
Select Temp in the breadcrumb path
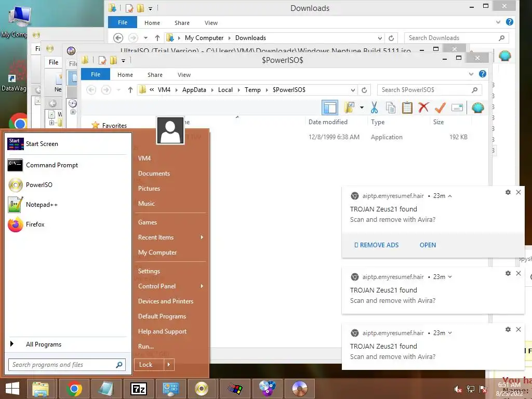[x=253, y=90]
